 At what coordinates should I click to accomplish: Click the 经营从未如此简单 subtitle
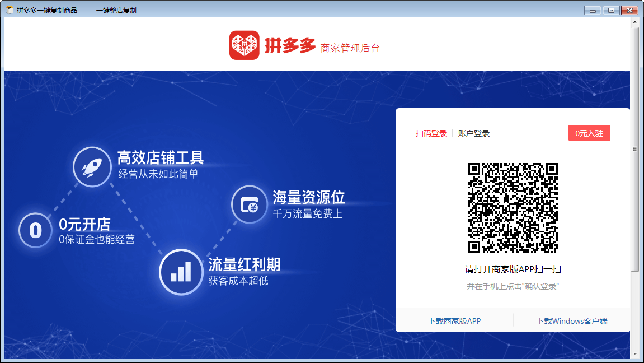(158, 174)
